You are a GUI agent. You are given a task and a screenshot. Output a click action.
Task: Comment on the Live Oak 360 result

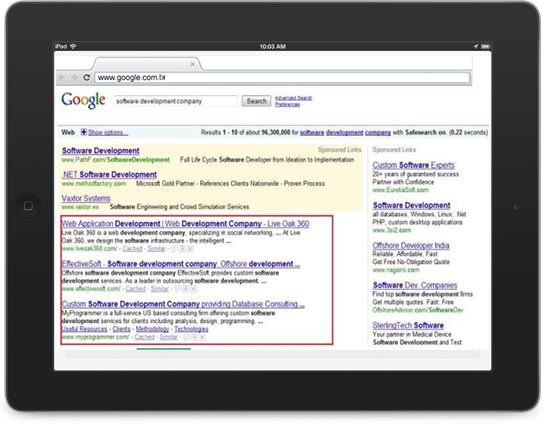click(174, 249)
